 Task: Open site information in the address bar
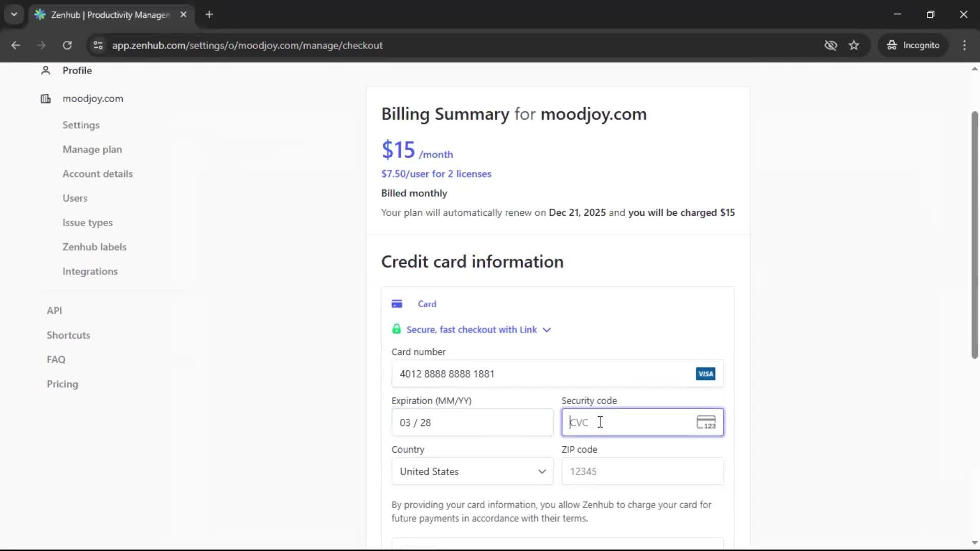point(97,45)
